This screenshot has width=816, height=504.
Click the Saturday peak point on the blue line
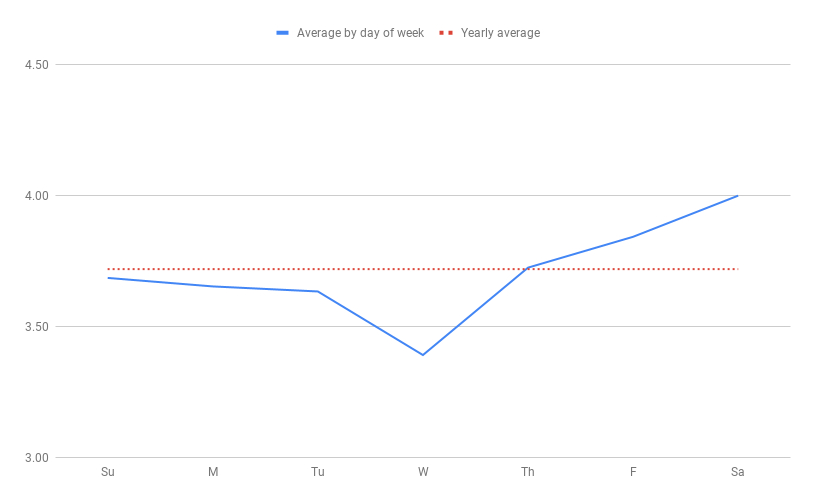click(737, 196)
